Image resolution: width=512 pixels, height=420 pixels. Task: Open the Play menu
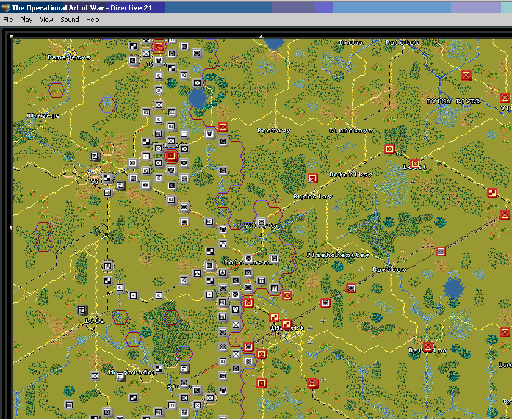tap(26, 20)
